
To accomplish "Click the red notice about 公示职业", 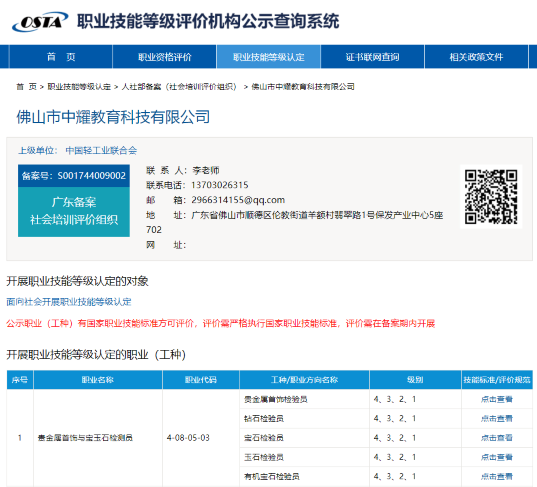I will (x=221, y=323).
